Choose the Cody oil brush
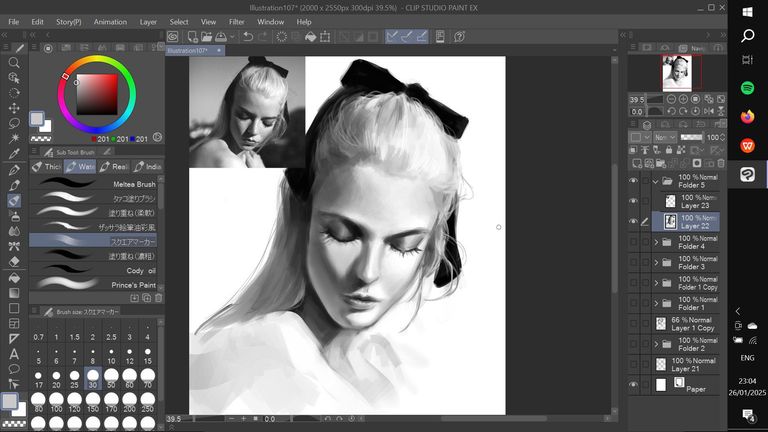Image resolution: width=768 pixels, height=432 pixels. pyautogui.click(x=94, y=270)
